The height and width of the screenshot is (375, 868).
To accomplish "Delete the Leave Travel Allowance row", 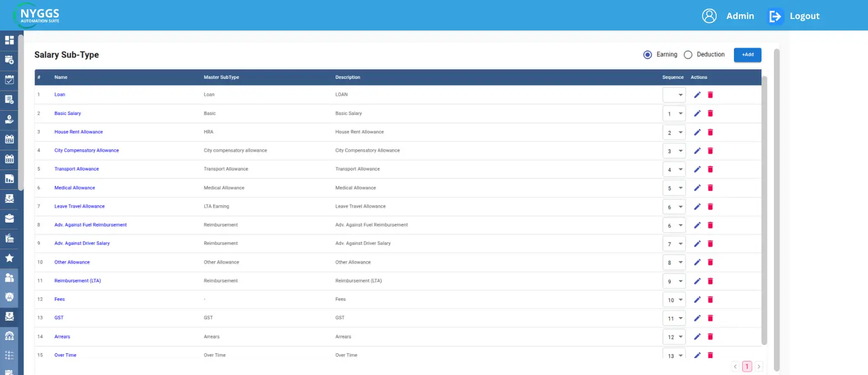I will click(710, 207).
